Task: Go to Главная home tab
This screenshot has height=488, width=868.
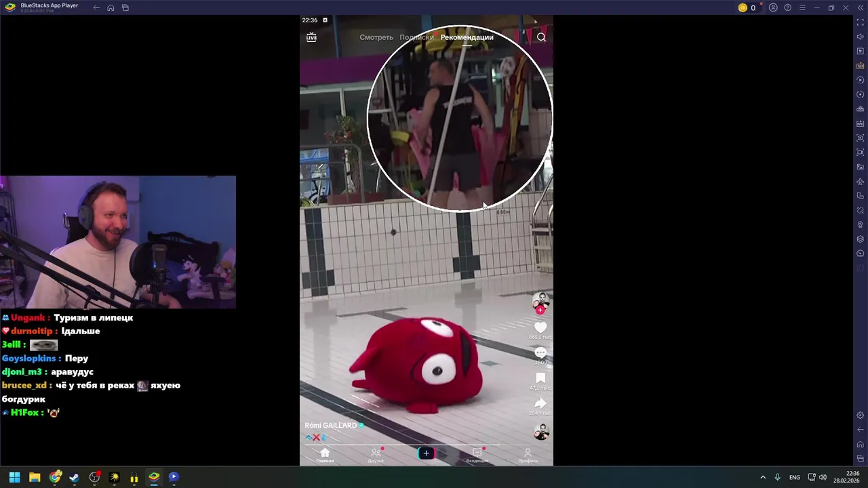Action: [x=325, y=455]
